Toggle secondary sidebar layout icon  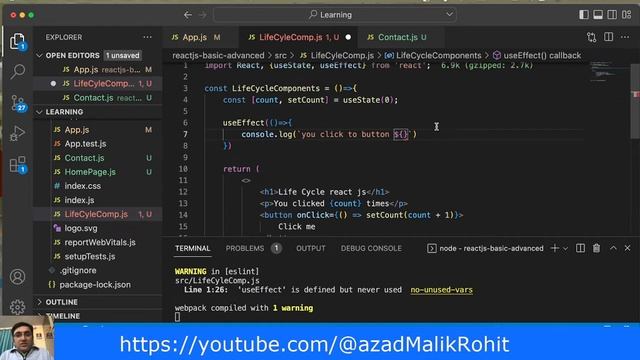(612, 15)
